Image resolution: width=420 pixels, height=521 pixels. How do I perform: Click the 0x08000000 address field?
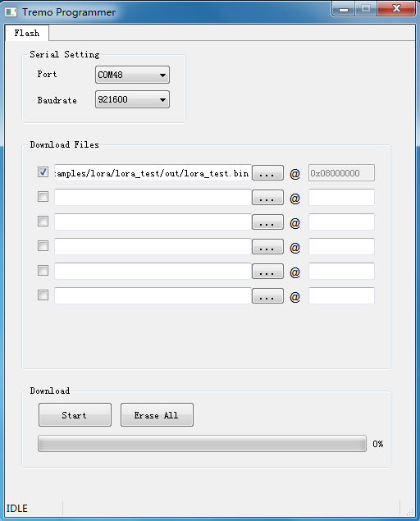point(341,173)
